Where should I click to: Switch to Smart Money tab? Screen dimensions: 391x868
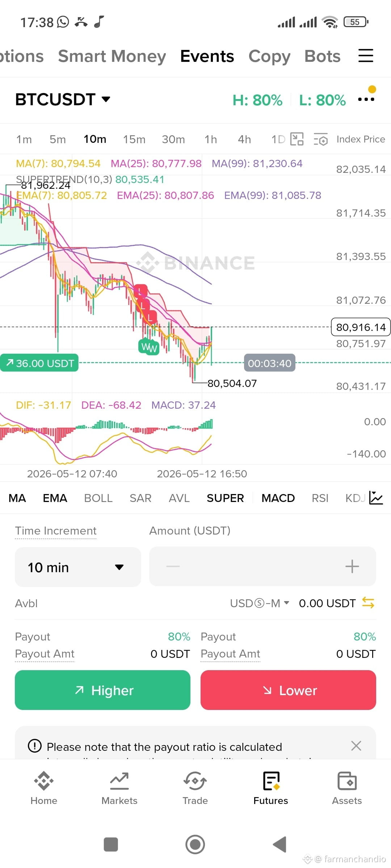(112, 56)
